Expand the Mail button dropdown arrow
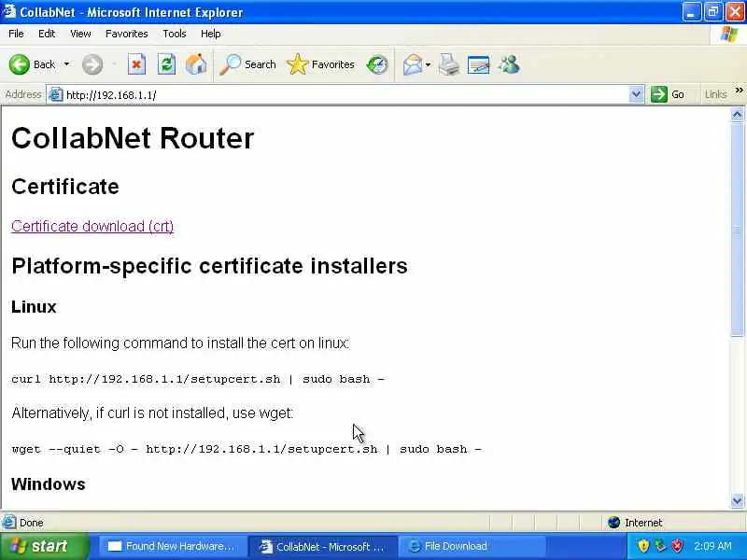Screen dimensions: 747x560 tap(428, 64)
